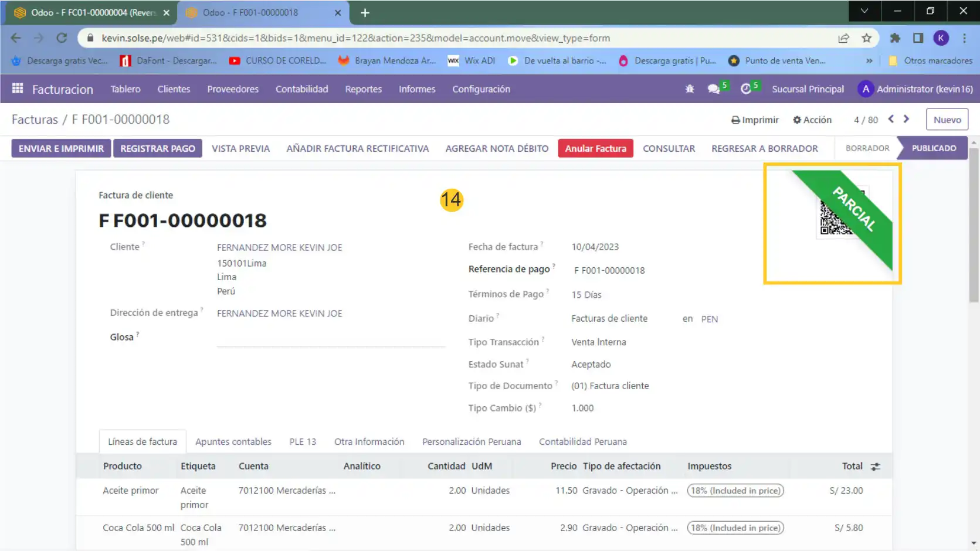The width and height of the screenshot is (980, 551).
Task: Open the activities clock icon
Action: pyautogui.click(x=746, y=89)
